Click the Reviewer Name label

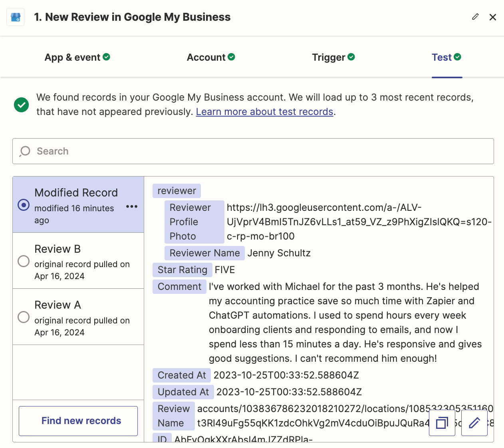pyautogui.click(x=204, y=253)
